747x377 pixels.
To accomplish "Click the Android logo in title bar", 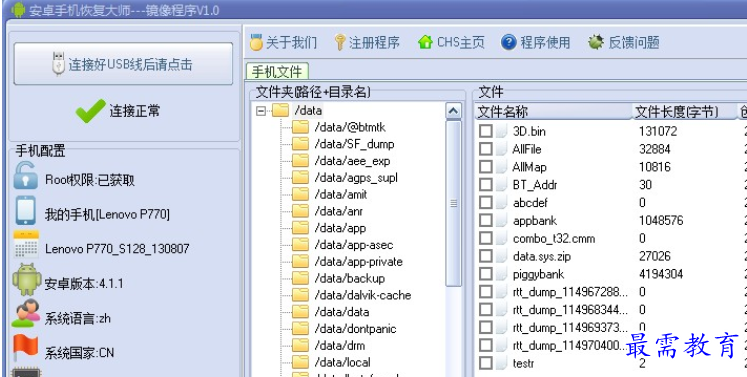I will tap(18, 10).
